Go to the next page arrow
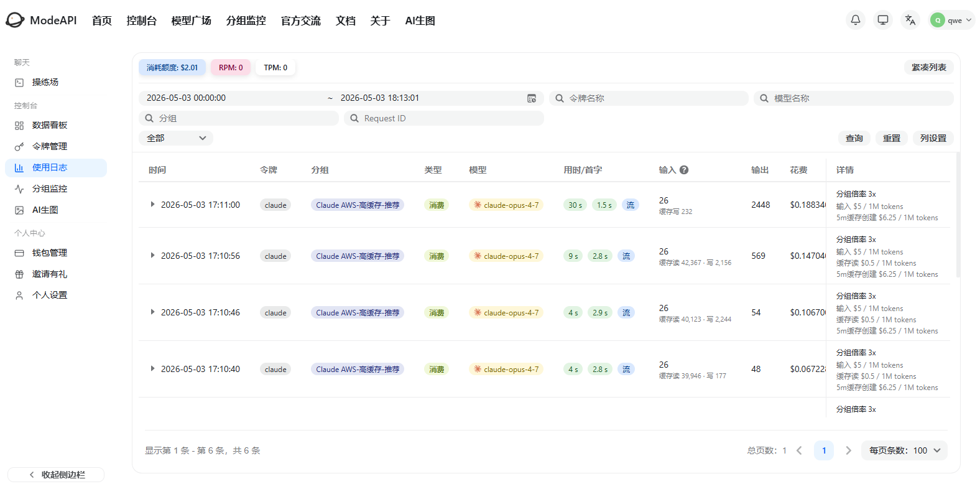 point(848,450)
